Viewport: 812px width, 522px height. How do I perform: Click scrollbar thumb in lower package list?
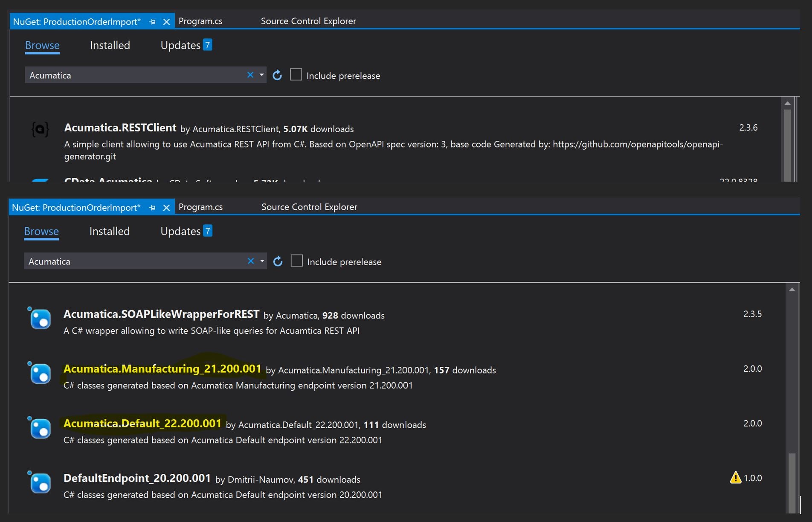(792, 483)
